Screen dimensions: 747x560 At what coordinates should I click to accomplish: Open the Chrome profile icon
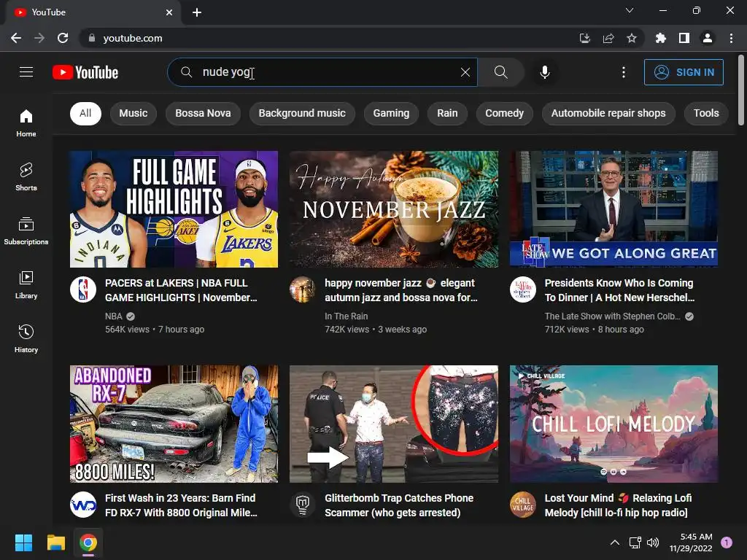(x=708, y=38)
